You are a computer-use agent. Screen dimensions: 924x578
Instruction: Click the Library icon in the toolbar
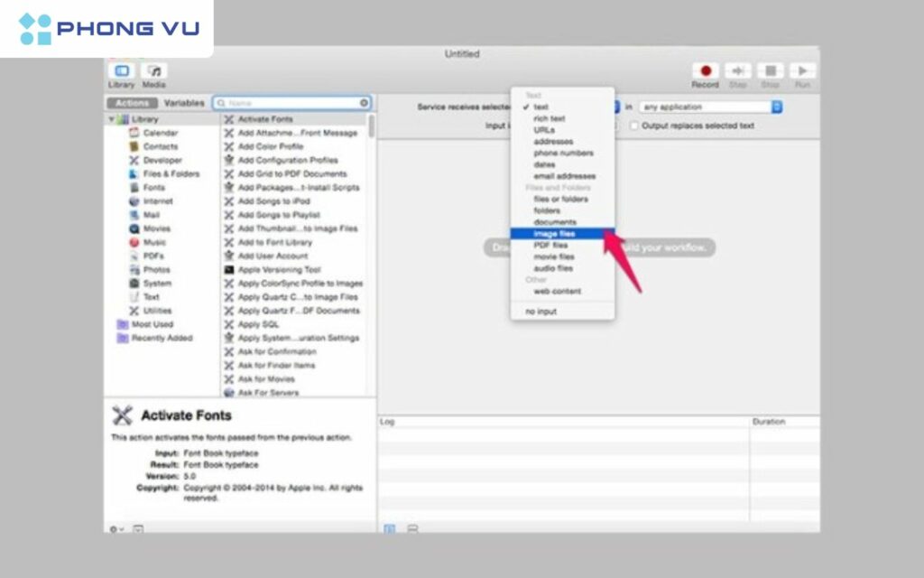pos(122,71)
